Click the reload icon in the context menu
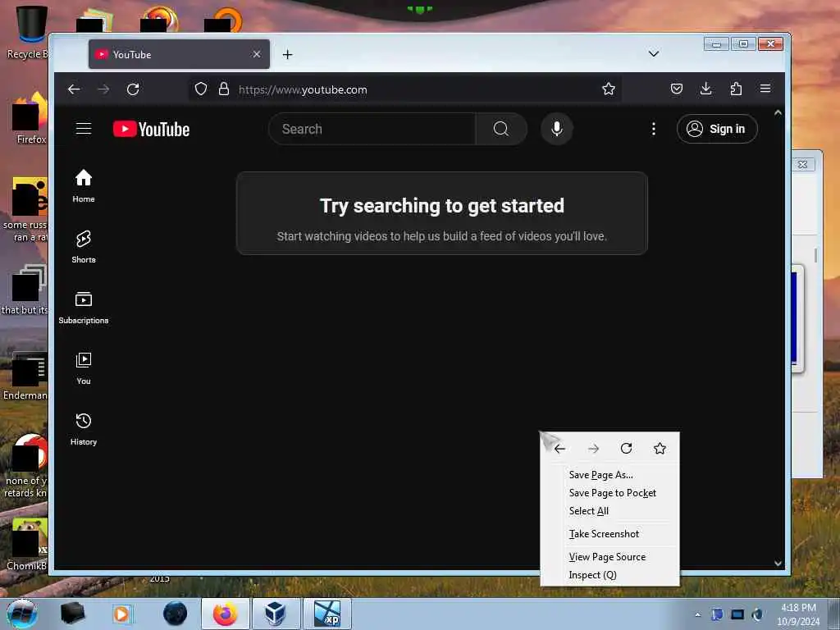Viewport: 840px width, 630px height. click(626, 448)
